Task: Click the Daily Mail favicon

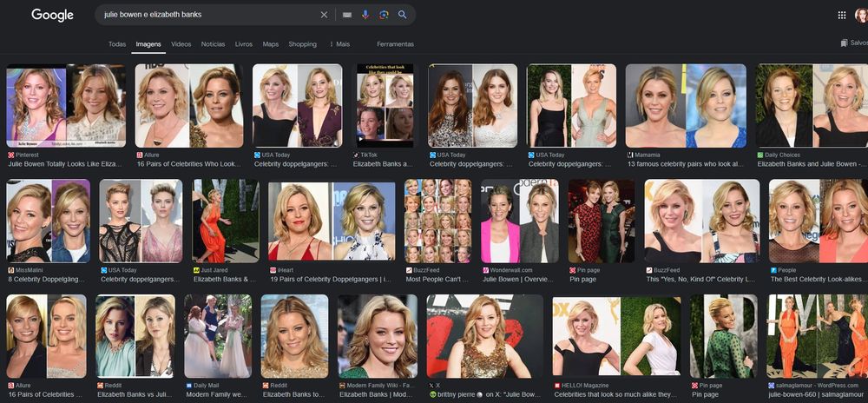Action: (x=188, y=386)
